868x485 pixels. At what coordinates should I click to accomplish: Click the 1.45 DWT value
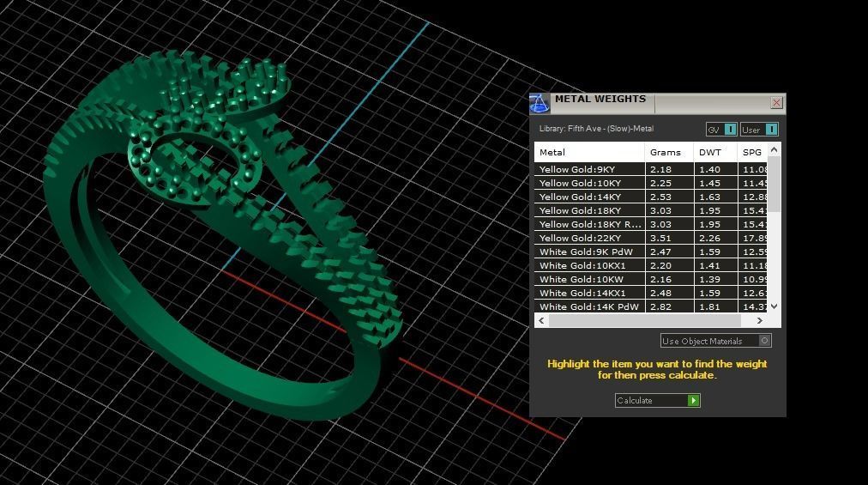[x=709, y=184]
